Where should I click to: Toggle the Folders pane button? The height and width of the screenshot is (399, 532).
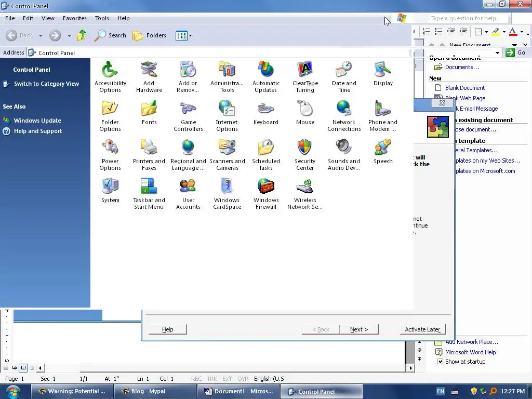point(149,35)
